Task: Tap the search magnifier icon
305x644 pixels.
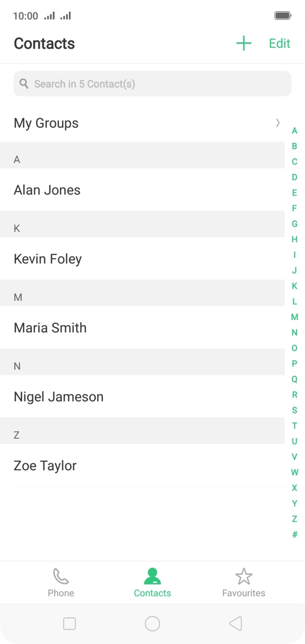Action: tap(24, 84)
